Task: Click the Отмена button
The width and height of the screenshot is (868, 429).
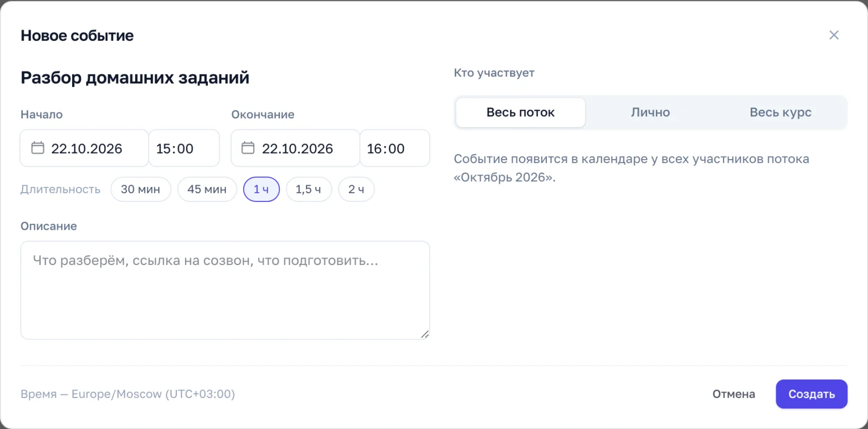Action: click(x=733, y=394)
